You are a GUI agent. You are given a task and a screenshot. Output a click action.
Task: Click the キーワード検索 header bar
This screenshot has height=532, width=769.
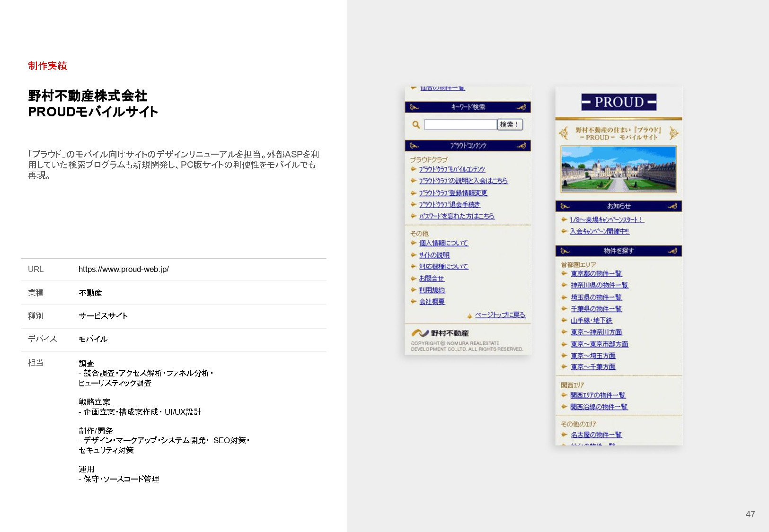click(x=468, y=107)
